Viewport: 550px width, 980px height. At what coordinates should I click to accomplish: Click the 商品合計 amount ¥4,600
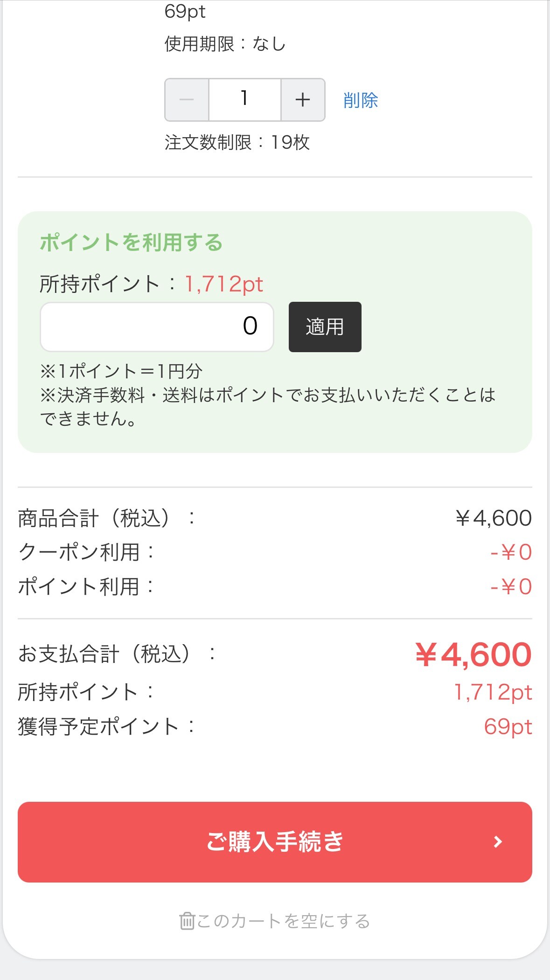(494, 518)
